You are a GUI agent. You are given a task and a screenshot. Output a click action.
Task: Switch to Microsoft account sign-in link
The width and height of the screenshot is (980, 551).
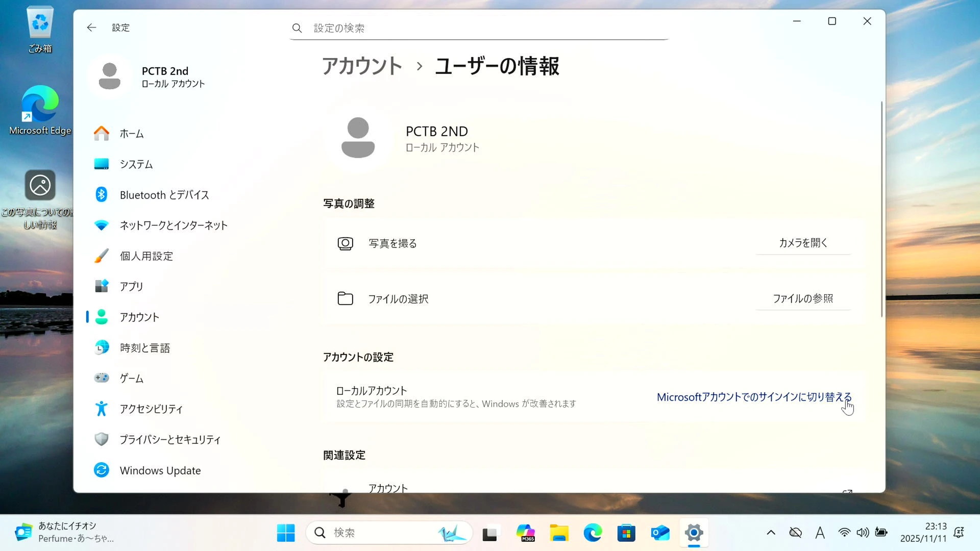point(753,397)
